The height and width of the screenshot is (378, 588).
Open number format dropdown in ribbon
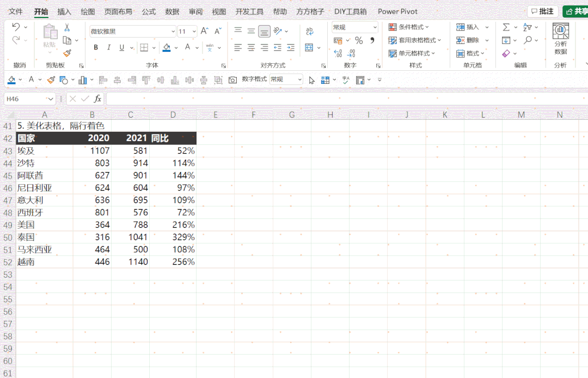click(x=375, y=27)
